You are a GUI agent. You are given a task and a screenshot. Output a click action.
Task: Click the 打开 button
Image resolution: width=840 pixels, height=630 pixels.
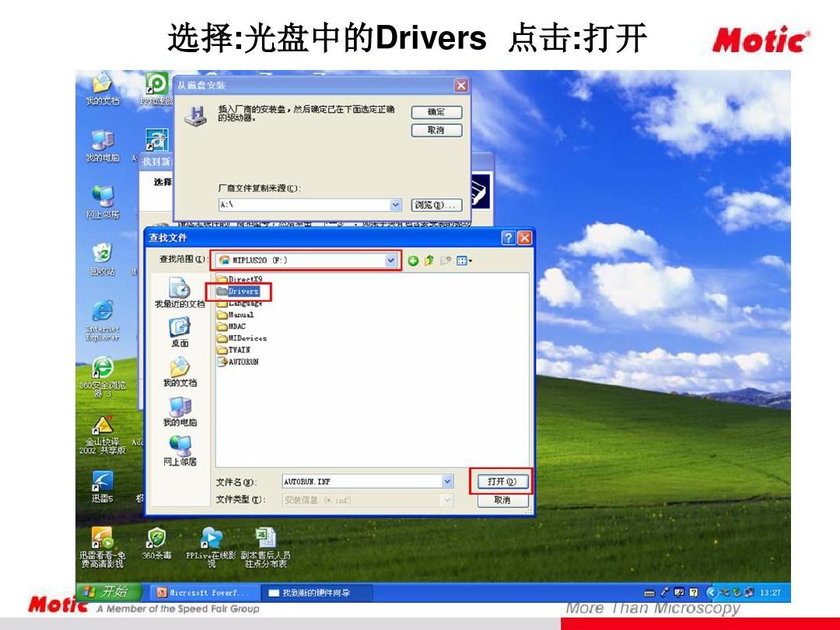502,482
